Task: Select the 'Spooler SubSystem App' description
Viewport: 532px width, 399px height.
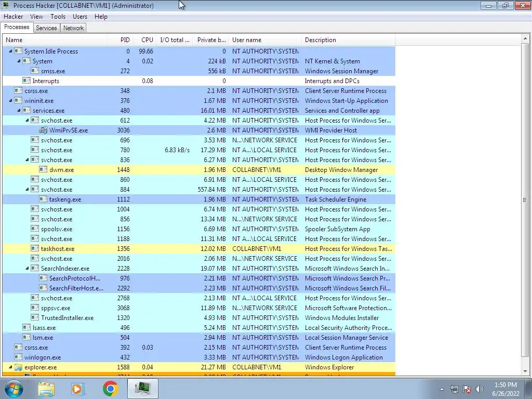Action: click(x=338, y=229)
